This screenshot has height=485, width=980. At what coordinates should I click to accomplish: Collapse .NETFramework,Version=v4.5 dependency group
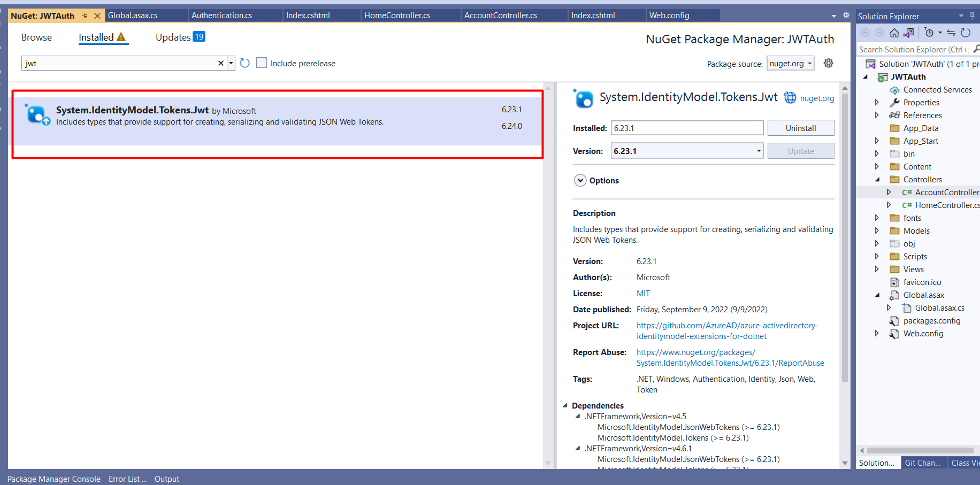tap(578, 416)
